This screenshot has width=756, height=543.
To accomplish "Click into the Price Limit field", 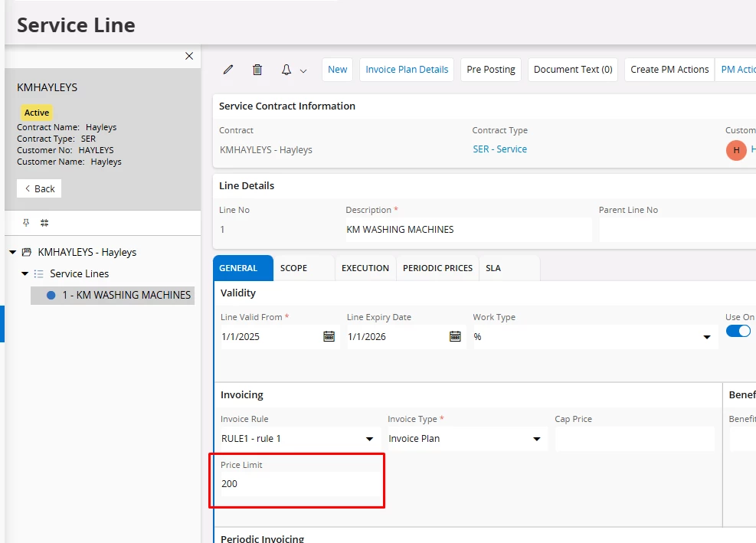I will [x=299, y=484].
